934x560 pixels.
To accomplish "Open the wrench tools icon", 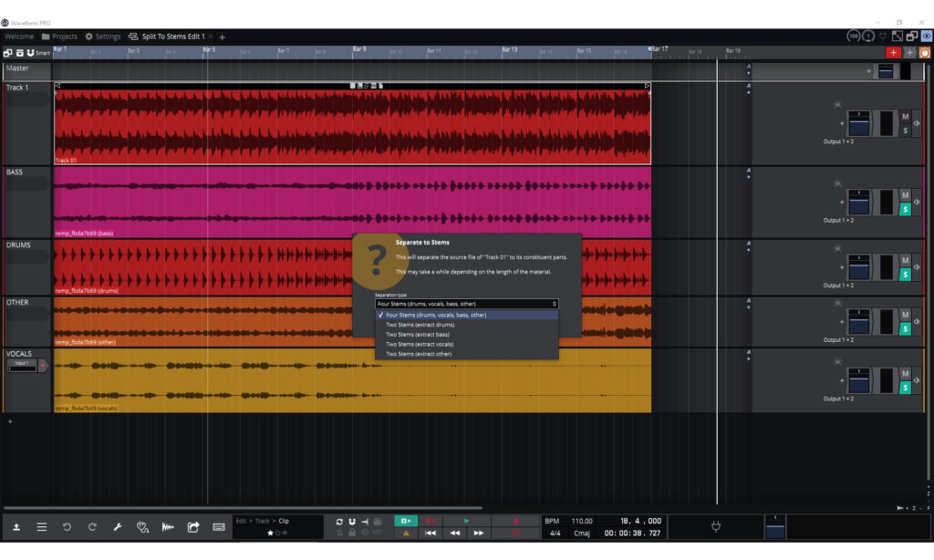I will point(118,527).
